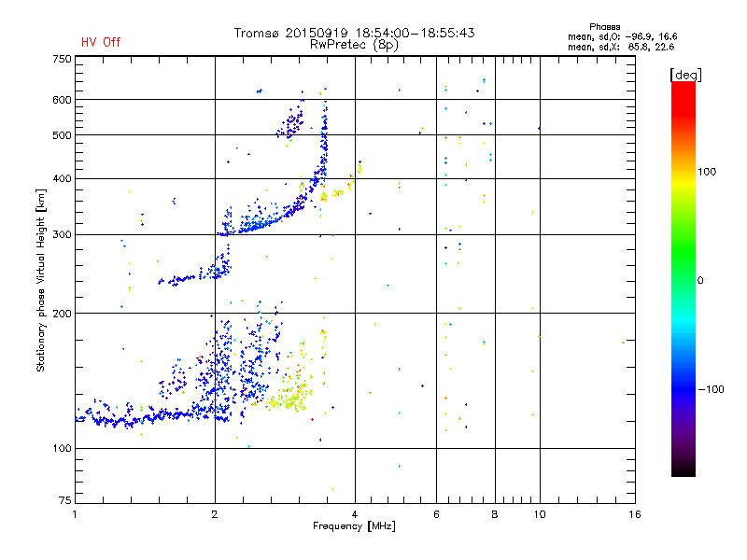Viewport: 747px width, 560px height.
Task: Click the y-axis '400' tick label
Action: click(62, 178)
